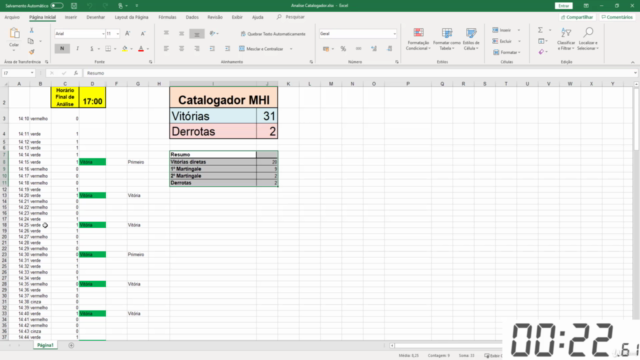Click the red font color A
This screenshot has height=360, width=640.
pyautogui.click(x=141, y=49)
